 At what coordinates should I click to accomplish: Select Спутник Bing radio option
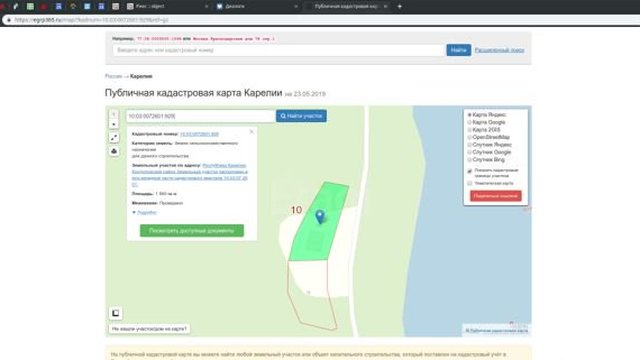point(469,160)
